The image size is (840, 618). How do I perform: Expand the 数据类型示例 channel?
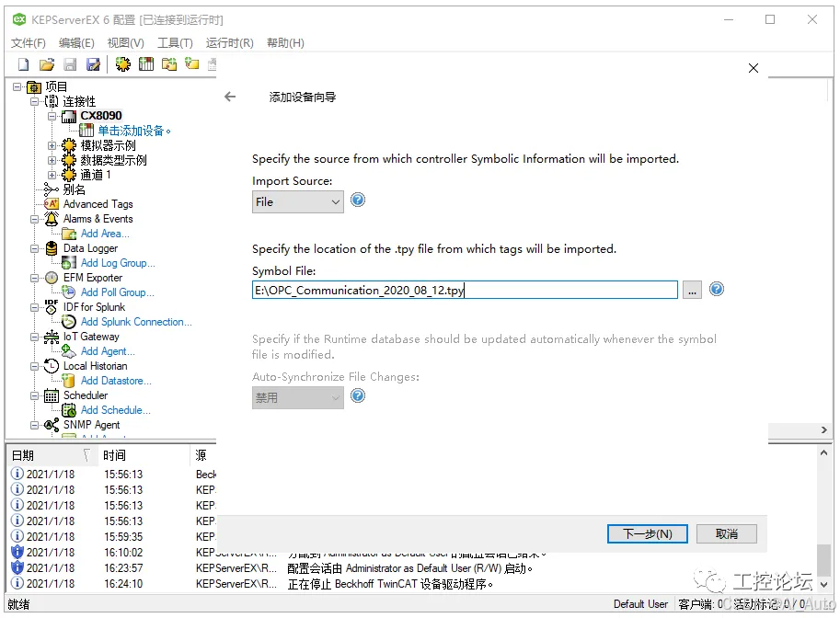pos(52,160)
